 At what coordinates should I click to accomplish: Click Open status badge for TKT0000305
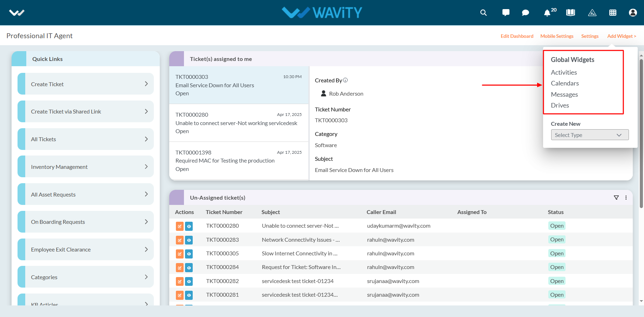(x=557, y=254)
